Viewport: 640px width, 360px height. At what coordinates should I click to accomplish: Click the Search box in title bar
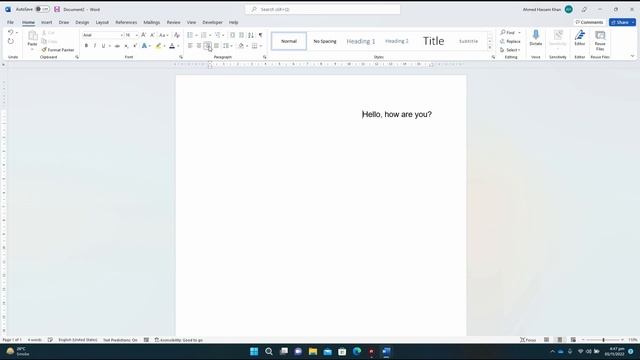coord(322,9)
